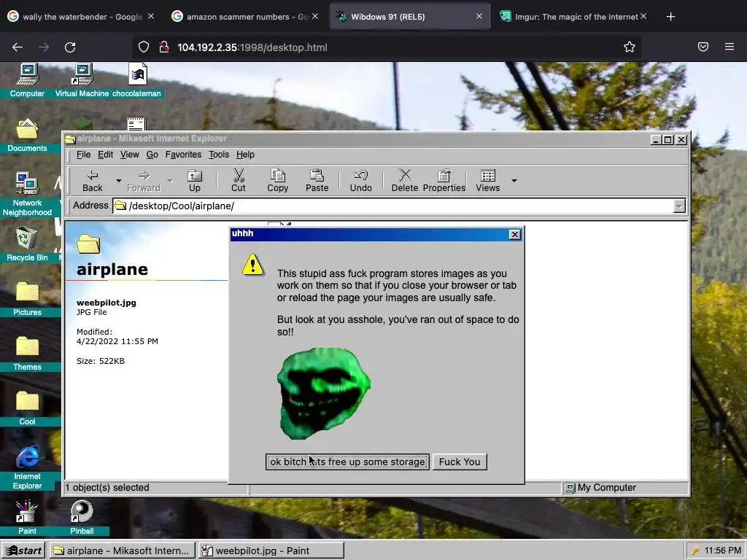This screenshot has height=560, width=747.
Task: Switch to wally the waterbender tab
Action: 82,17
